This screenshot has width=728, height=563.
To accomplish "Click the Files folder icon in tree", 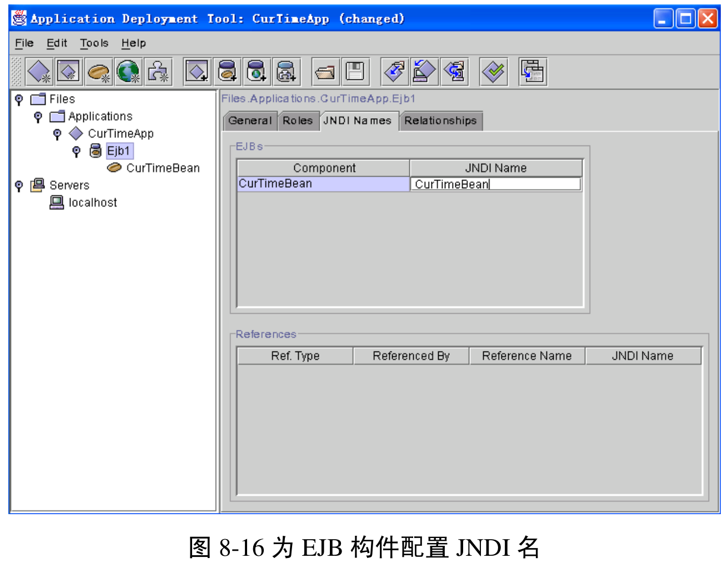I will point(38,99).
